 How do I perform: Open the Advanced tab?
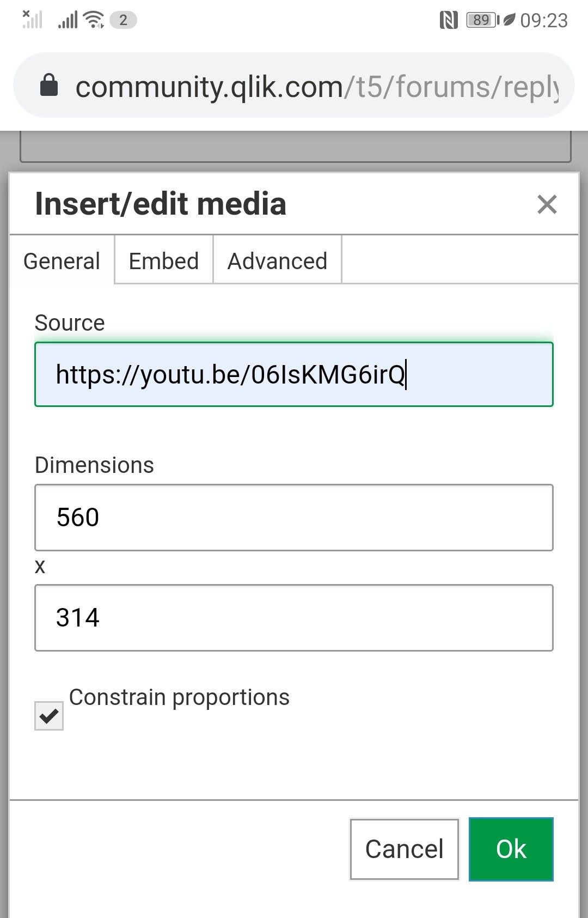pyautogui.click(x=277, y=261)
